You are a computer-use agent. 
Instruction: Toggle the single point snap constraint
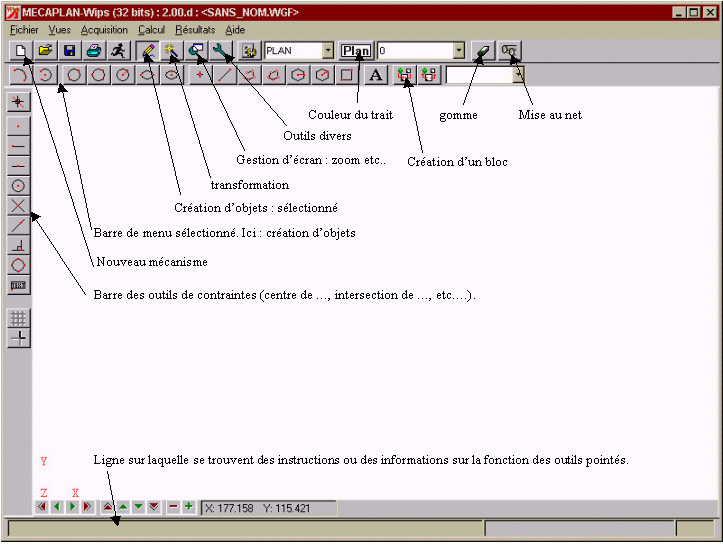point(18,126)
